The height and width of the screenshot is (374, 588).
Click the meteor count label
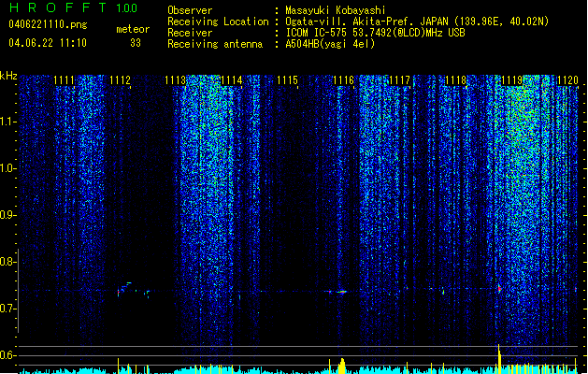133,29
